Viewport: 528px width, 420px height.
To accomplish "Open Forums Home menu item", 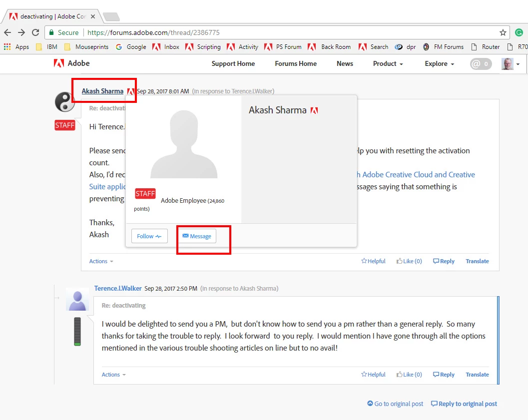I will click(x=296, y=63).
